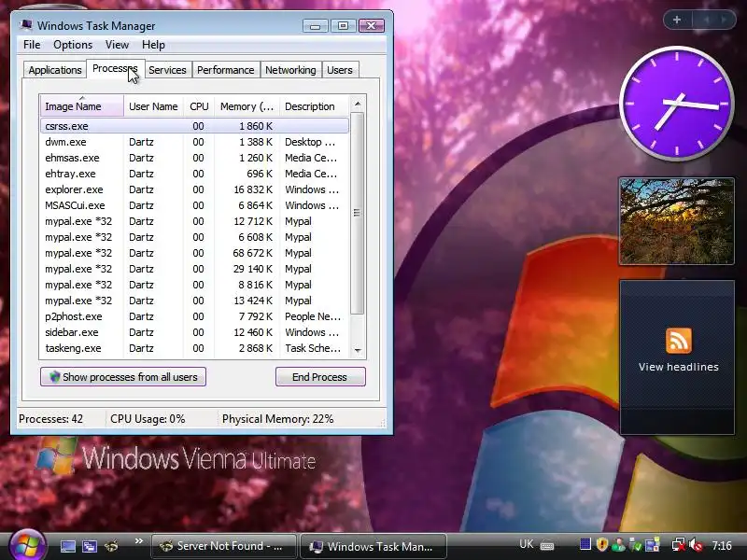
Task: Click the process list scroll down arrow
Action: pyautogui.click(x=358, y=351)
